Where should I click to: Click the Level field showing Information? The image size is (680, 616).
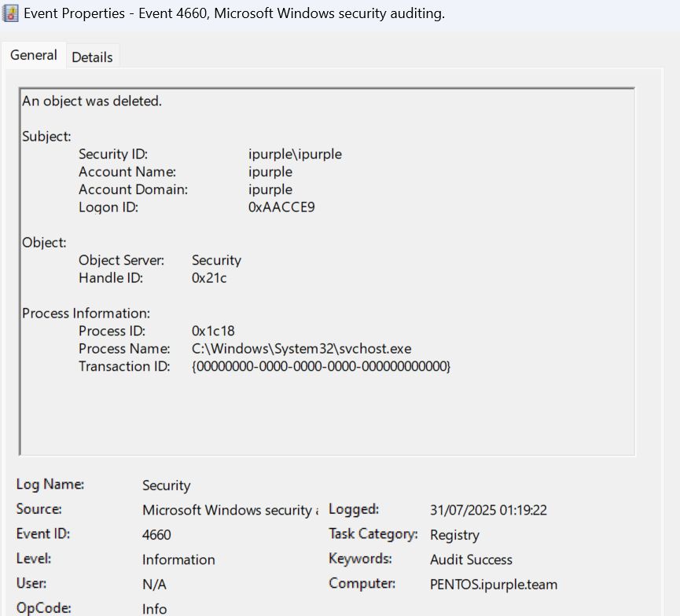[178, 560]
